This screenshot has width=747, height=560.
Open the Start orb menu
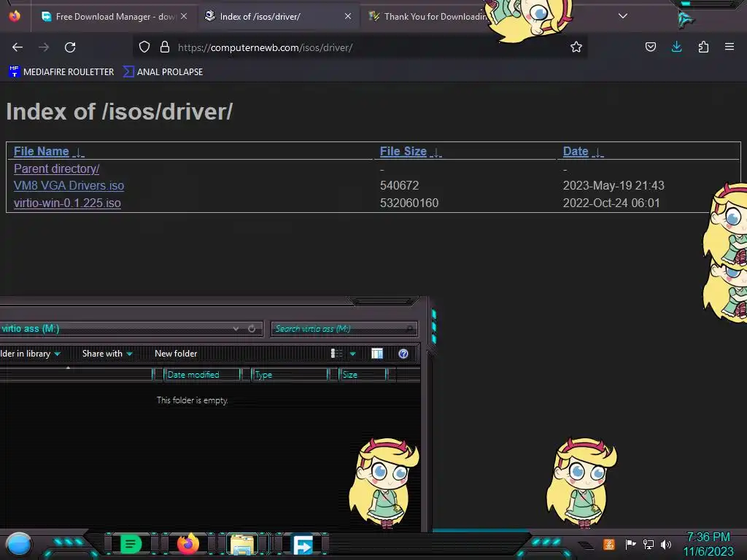[x=18, y=544]
